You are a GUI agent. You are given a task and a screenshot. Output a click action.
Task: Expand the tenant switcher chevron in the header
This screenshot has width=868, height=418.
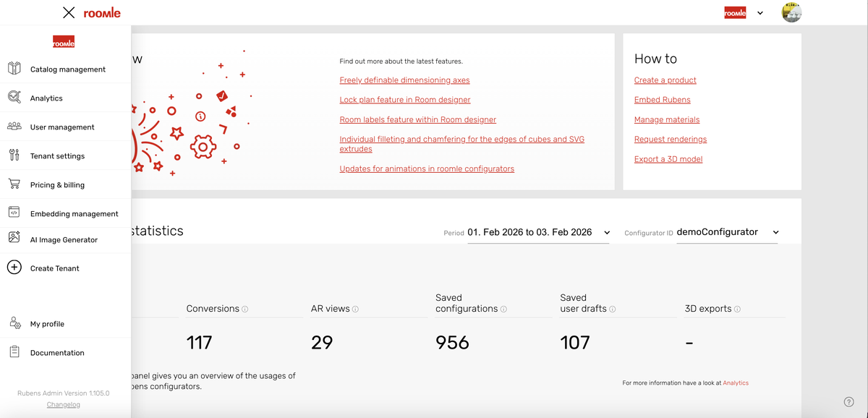click(x=759, y=12)
